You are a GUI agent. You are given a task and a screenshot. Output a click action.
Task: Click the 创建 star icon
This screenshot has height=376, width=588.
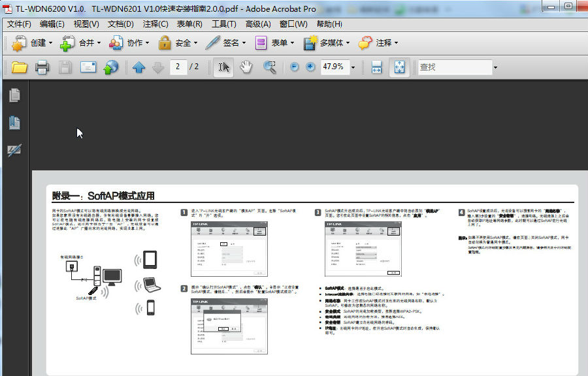19,44
